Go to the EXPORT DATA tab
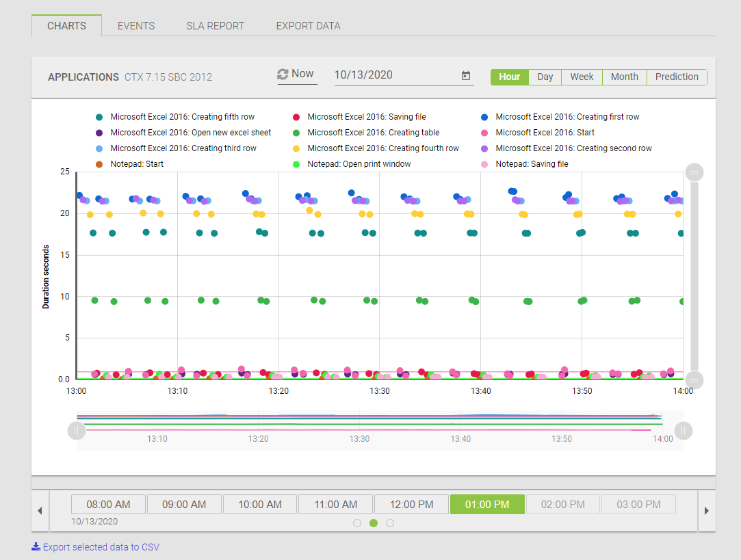Image resolution: width=741 pixels, height=560 pixels. point(308,26)
